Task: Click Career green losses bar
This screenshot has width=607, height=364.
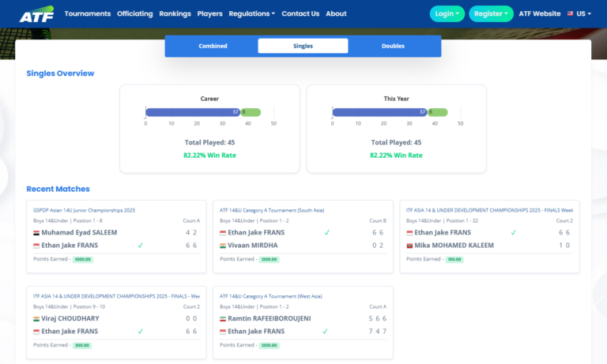Action: coord(251,112)
